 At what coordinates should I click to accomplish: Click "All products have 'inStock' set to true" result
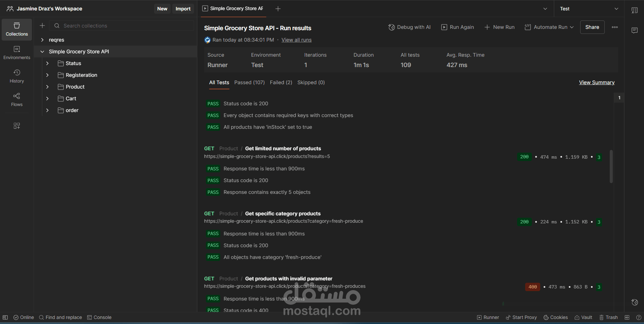click(268, 127)
